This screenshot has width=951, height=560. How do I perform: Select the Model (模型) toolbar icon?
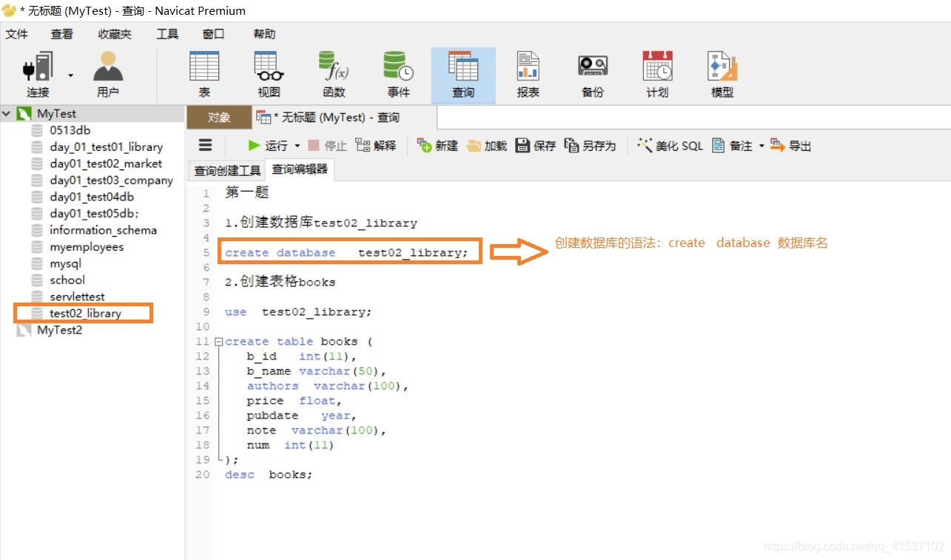tap(722, 75)
